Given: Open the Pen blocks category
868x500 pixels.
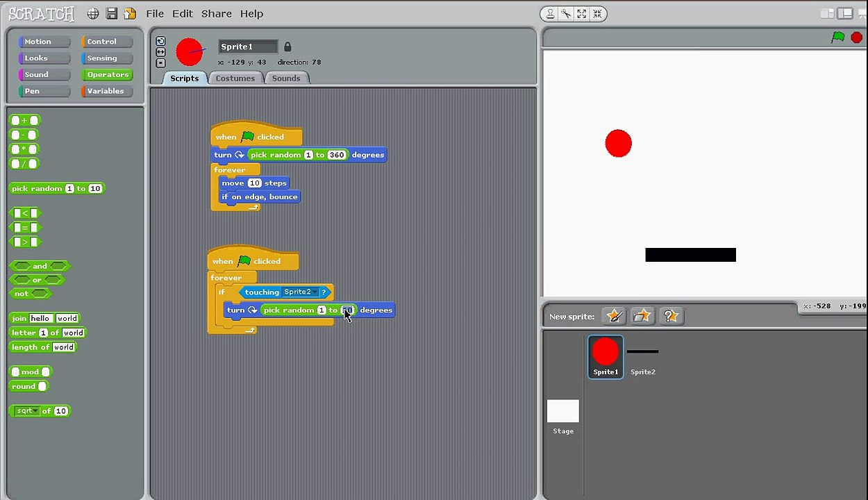Looking at the screenshot, I should [44, 91].
